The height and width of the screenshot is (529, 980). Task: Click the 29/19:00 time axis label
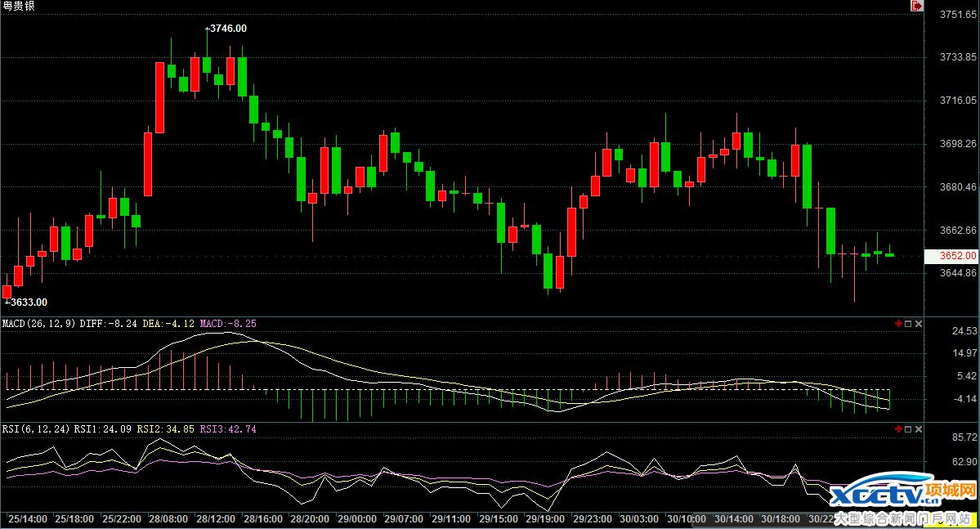click(547, 518)
